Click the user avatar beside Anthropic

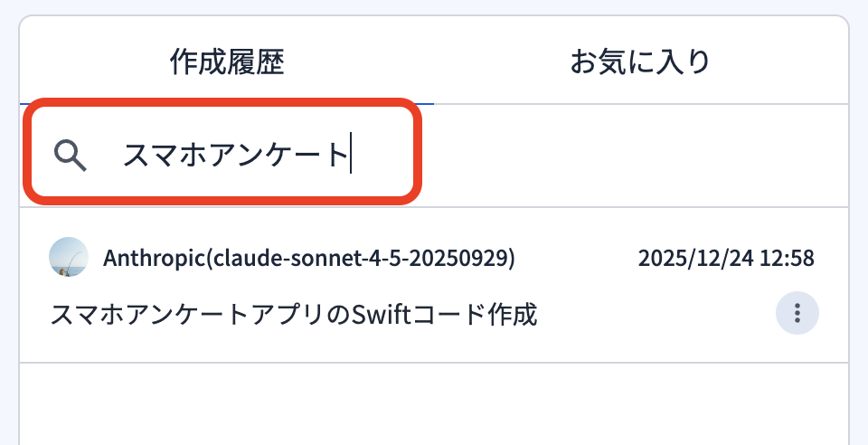68,258
